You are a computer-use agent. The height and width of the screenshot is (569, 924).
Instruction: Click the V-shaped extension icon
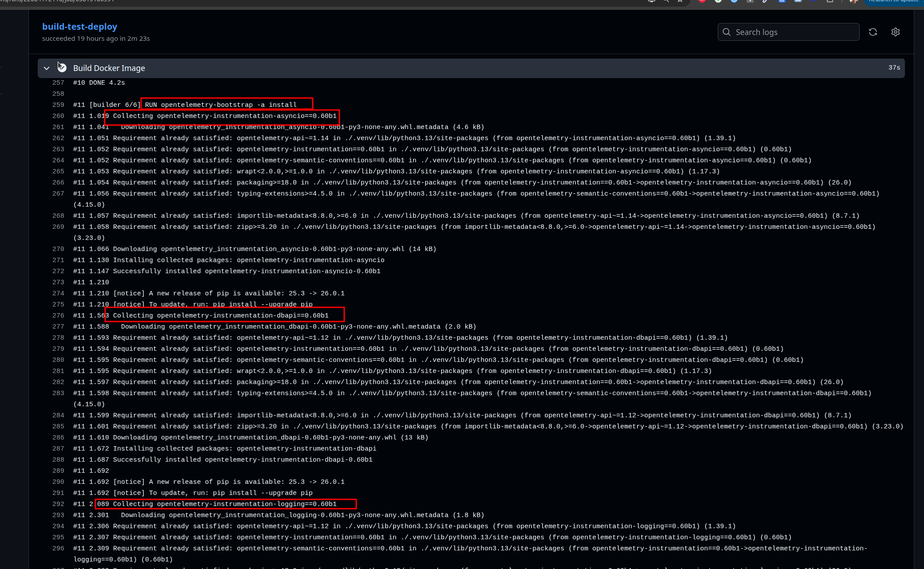coord(749,2)
